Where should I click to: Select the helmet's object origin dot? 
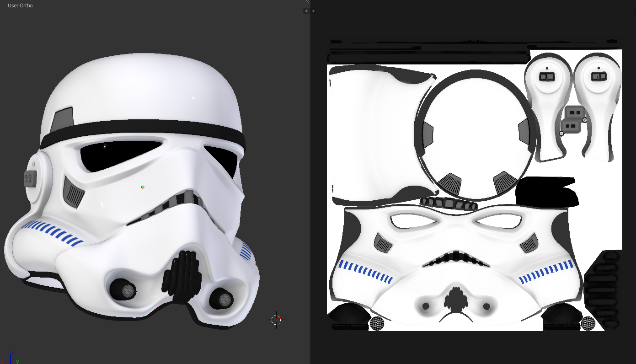click(x=143, y=187)
